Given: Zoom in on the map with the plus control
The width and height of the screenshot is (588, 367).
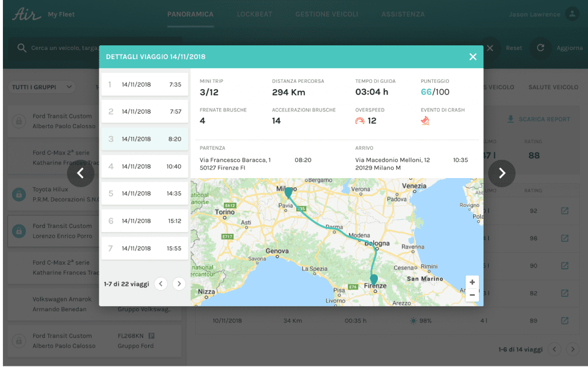Looking at the screenshot, I should click(472, 281).
